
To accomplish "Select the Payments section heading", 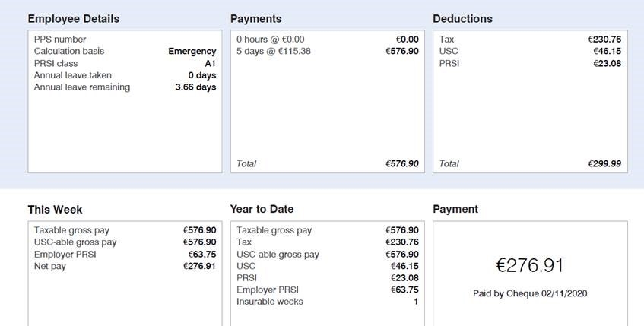I will pos(255,19).
